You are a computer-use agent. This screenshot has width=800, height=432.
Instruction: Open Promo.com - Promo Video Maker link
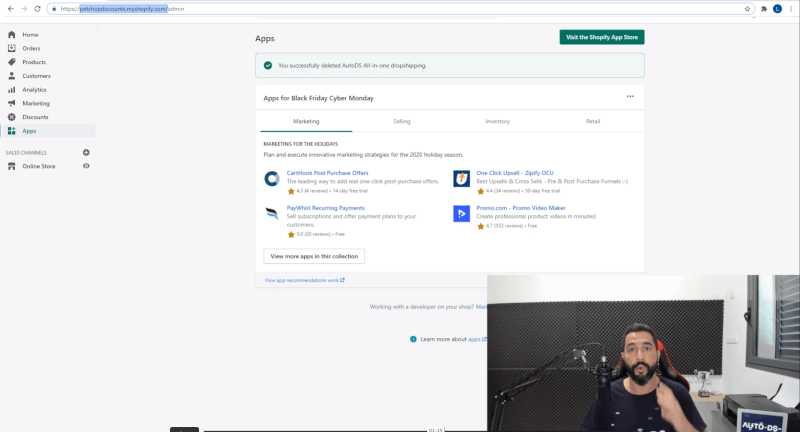point(521,208)
